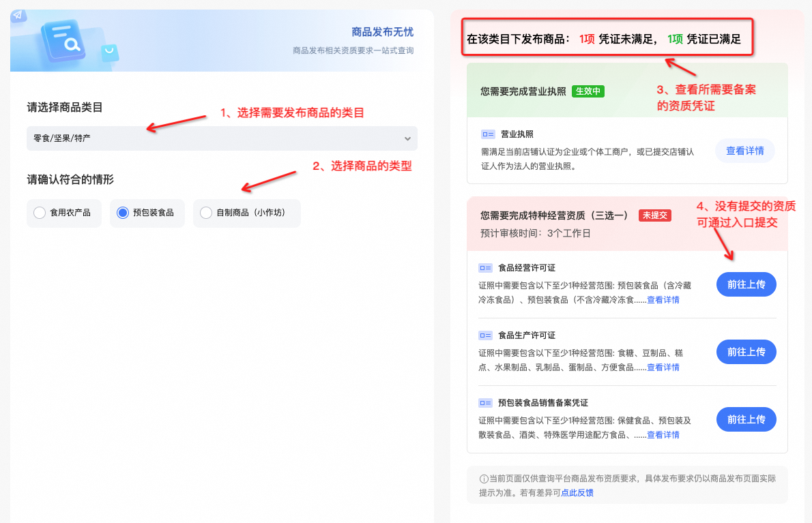Click the 预计审核时间：3个工作日 text
Viewport: 812px width, 523px height.
[536, 233]
